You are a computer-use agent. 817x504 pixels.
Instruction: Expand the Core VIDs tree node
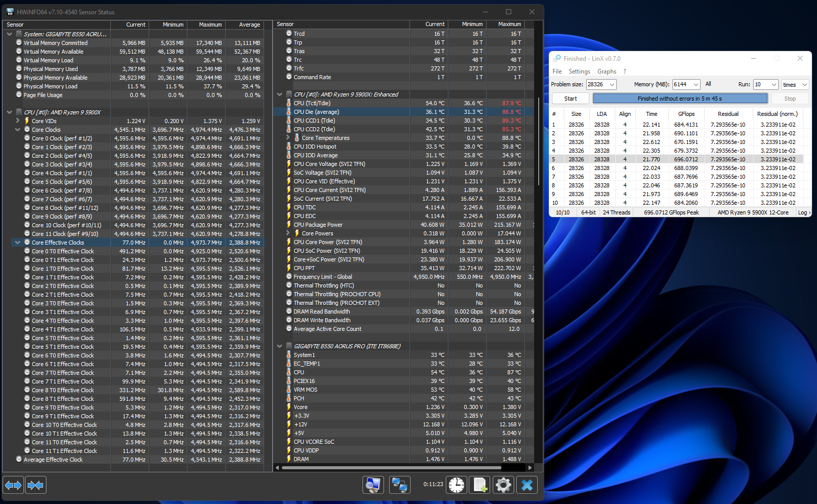pyautogui.click(x=18, y=121)
